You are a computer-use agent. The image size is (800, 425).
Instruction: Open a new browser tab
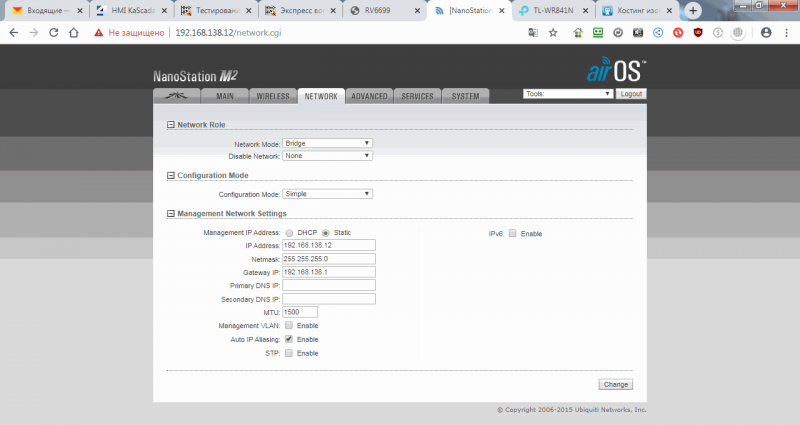[693, 10]
